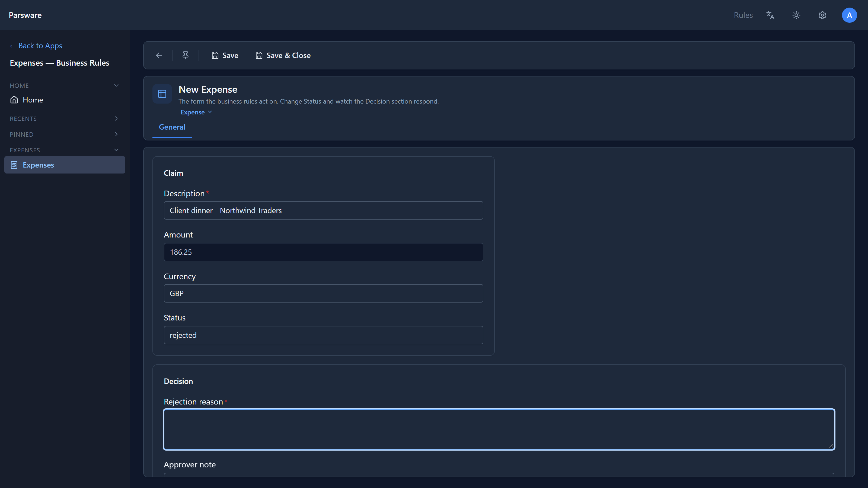
Task: Open the Currency dropdown showing GBP
Action: [x=324, y=293]
